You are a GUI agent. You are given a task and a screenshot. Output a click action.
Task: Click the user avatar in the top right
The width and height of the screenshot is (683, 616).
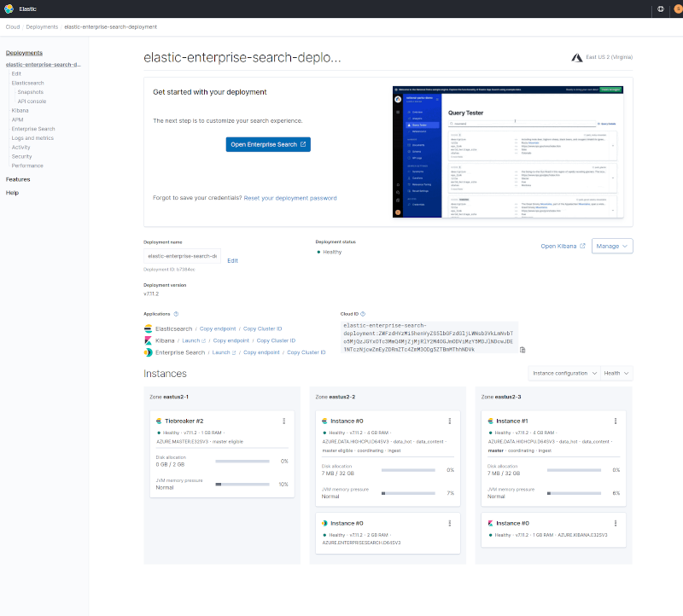677,9
